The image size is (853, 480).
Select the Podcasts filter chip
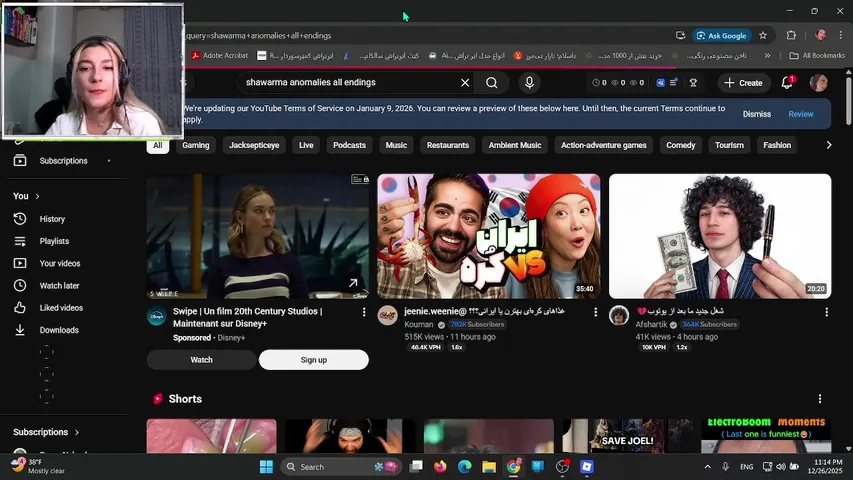pos(349,145)
